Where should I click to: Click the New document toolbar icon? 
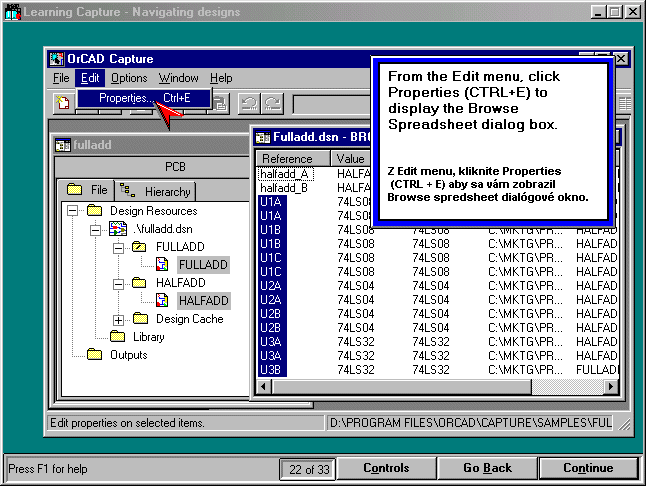pyautogui.click(x=63, y=102)
